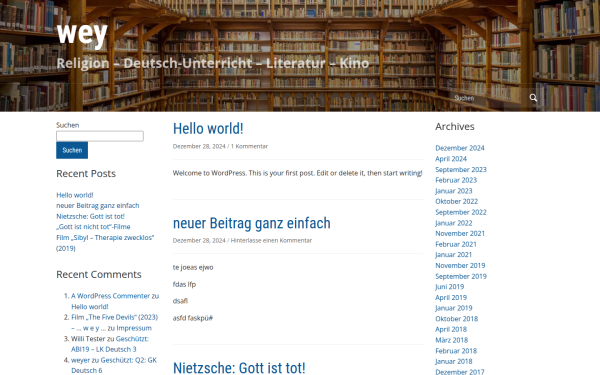600x375 pixels.
Task: Open 'Geschützt: ABI19 – LK Deutsch 3' link
Action: tap(110, 344)
